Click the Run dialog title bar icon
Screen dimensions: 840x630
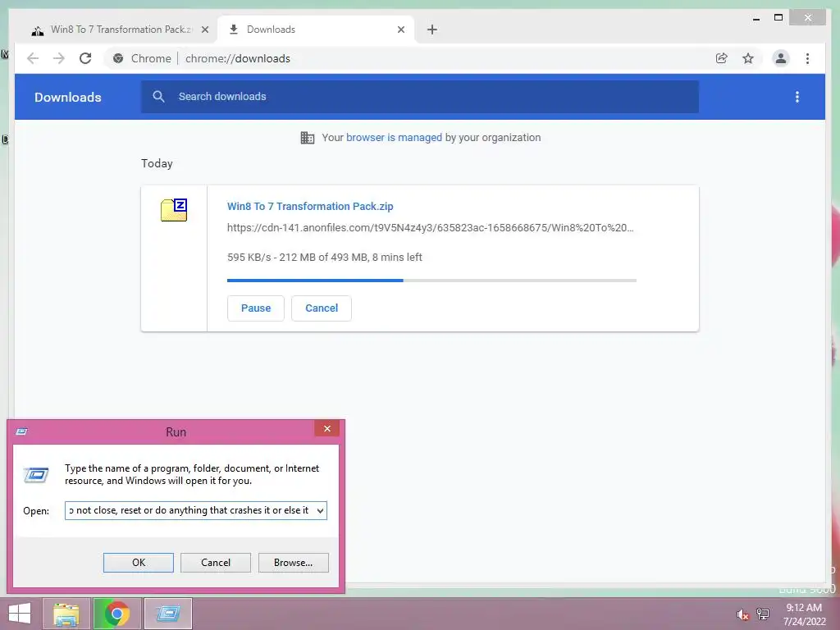coord(22,431)
